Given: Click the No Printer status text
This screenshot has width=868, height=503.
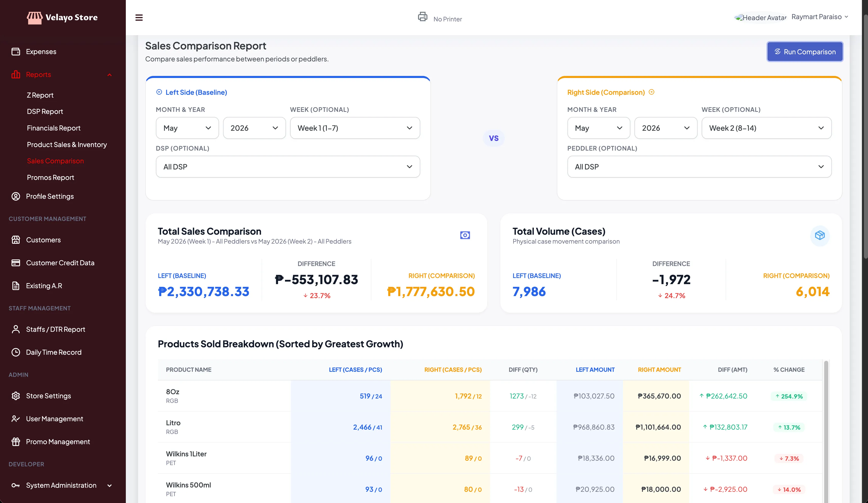Looking at the screenshot, I should [x=447, y=19].
